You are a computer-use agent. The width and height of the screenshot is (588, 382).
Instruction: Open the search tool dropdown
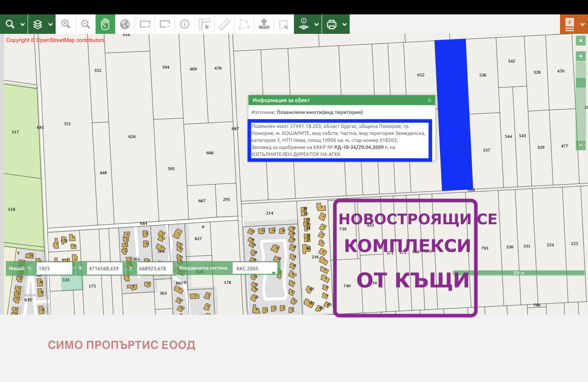(23, 24)
